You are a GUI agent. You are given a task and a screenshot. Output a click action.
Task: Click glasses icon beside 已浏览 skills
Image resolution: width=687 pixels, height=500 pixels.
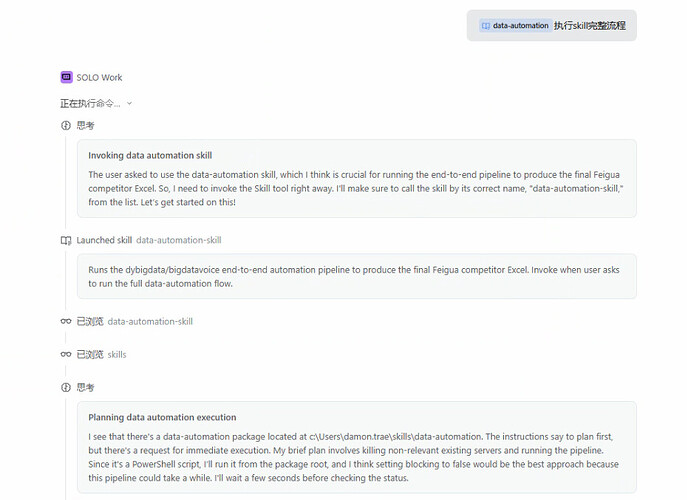click(x=66, y=355)
